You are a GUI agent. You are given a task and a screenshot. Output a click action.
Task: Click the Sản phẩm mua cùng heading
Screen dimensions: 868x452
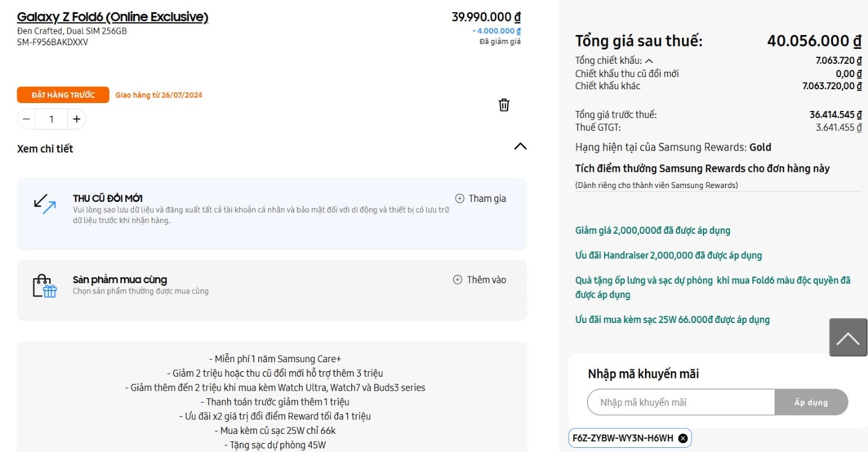point(120,280)
